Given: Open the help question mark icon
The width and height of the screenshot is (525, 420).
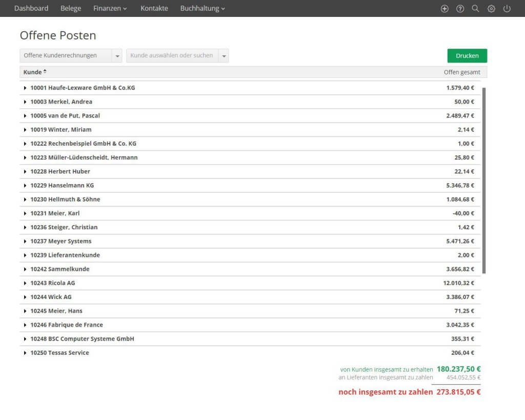Looking at the screenshot, I should pyautogui.click(x=460, y=9).
